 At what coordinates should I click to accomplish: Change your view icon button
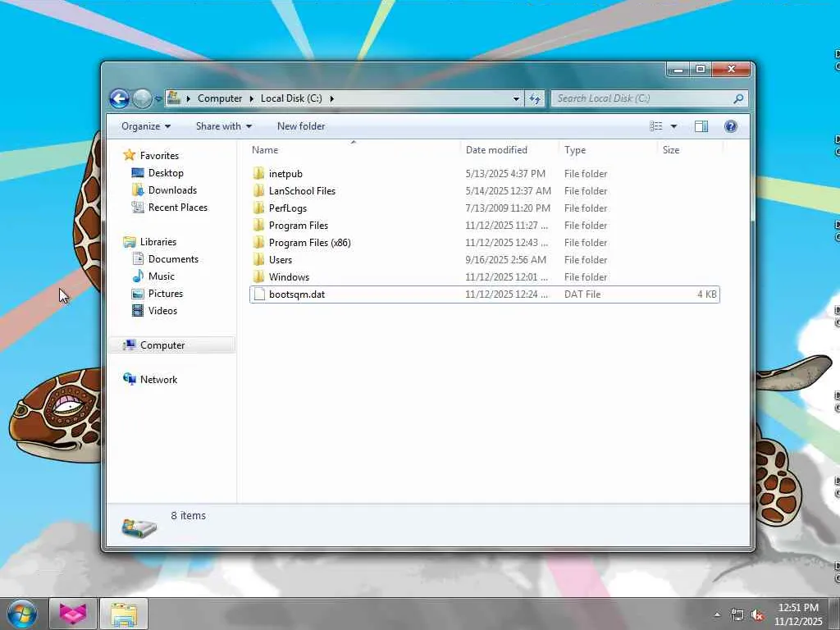pyautogui.click(x=656, y=126)
